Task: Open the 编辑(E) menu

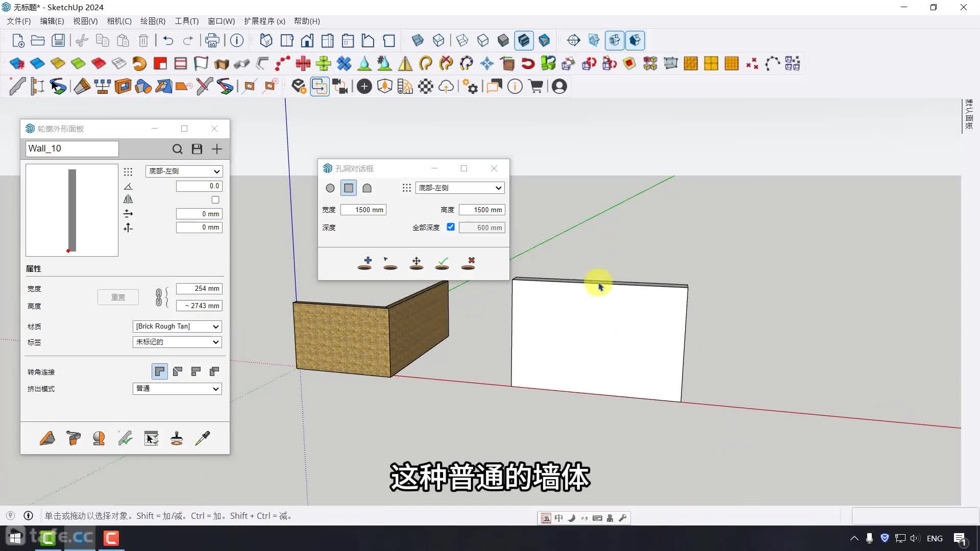Action: [x=52, y=21]
